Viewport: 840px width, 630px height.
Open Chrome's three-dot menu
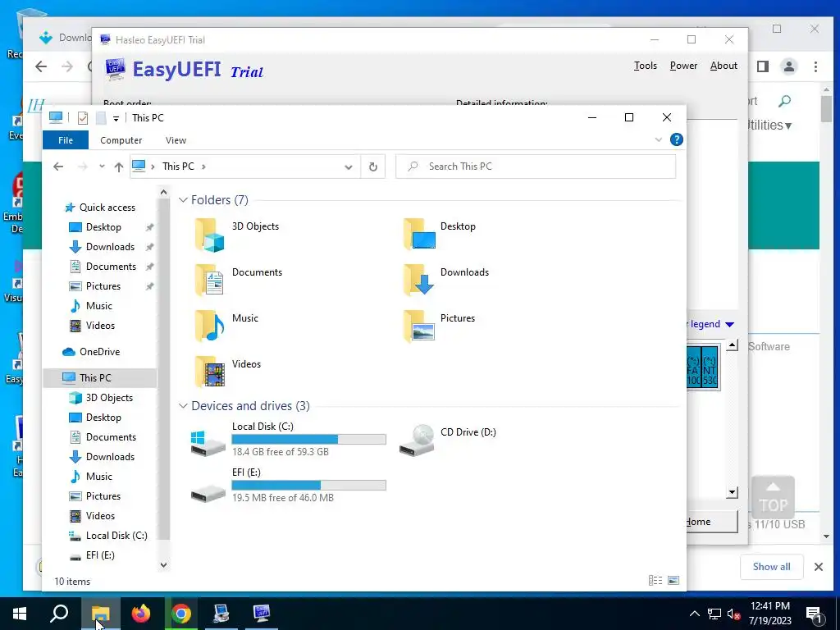click(x=816, y=66)
